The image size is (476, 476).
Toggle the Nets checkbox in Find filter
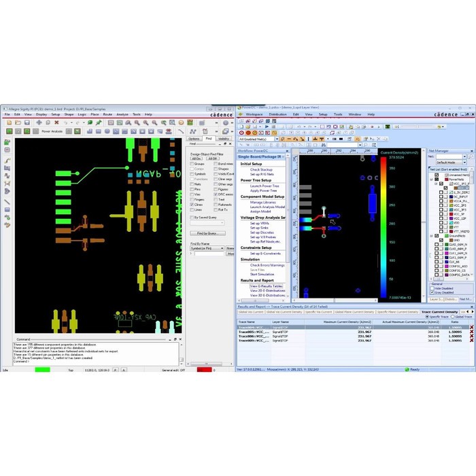(x=192, y=184)
